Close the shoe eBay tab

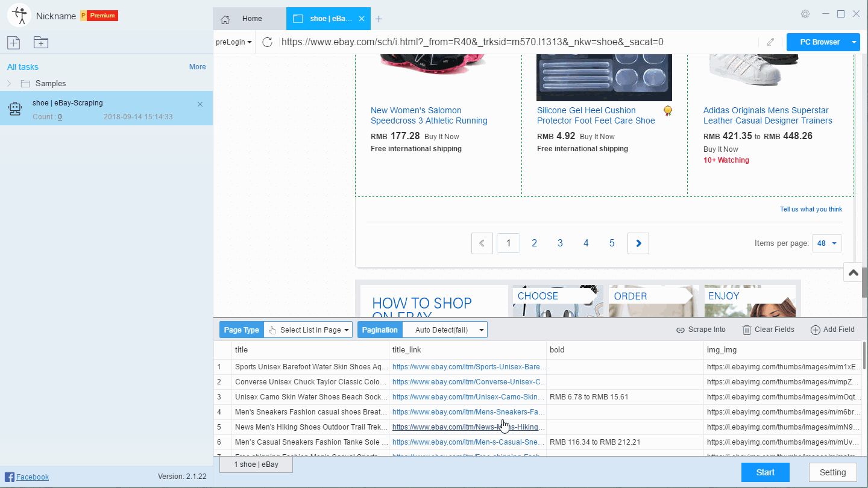pyautogui.click(x=362, y=19)
